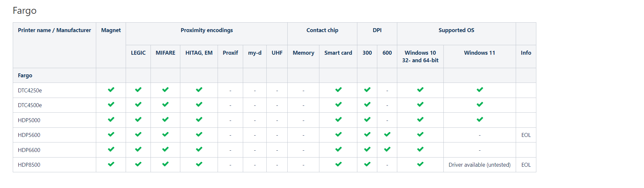
Task: Select the HDP8500 printer name cell
Action: coord(29,165)
